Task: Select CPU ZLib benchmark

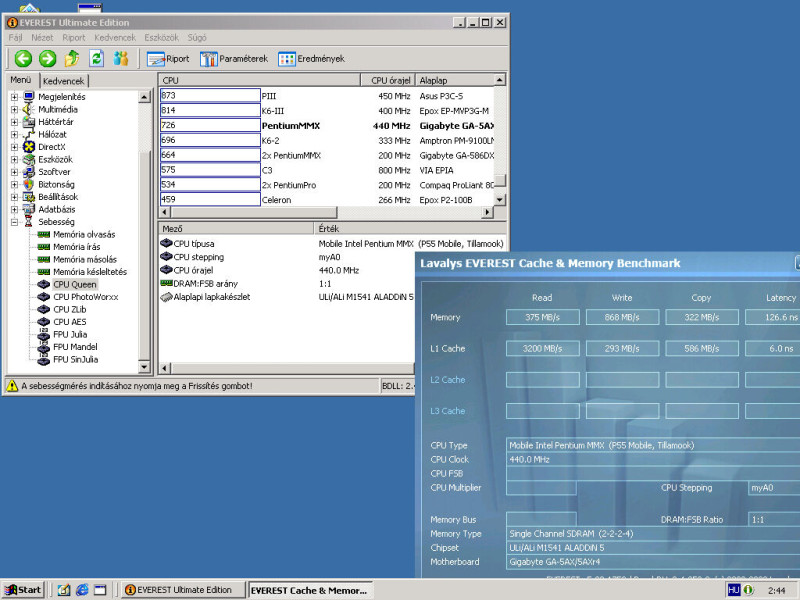Action: pyautogui.click(x=69, y=310)
